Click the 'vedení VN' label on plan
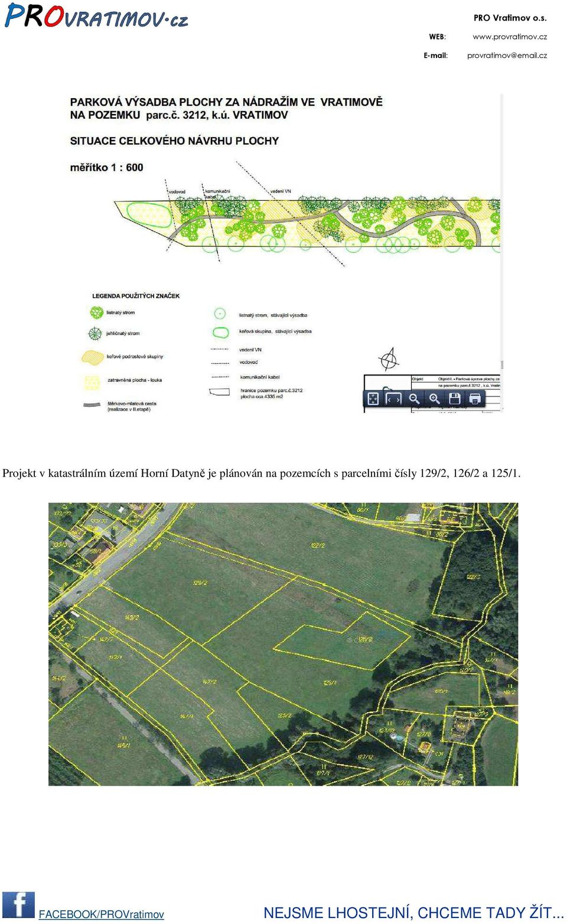Image resolution: width=567 pixels, height=924 pixels. point(281,191)
